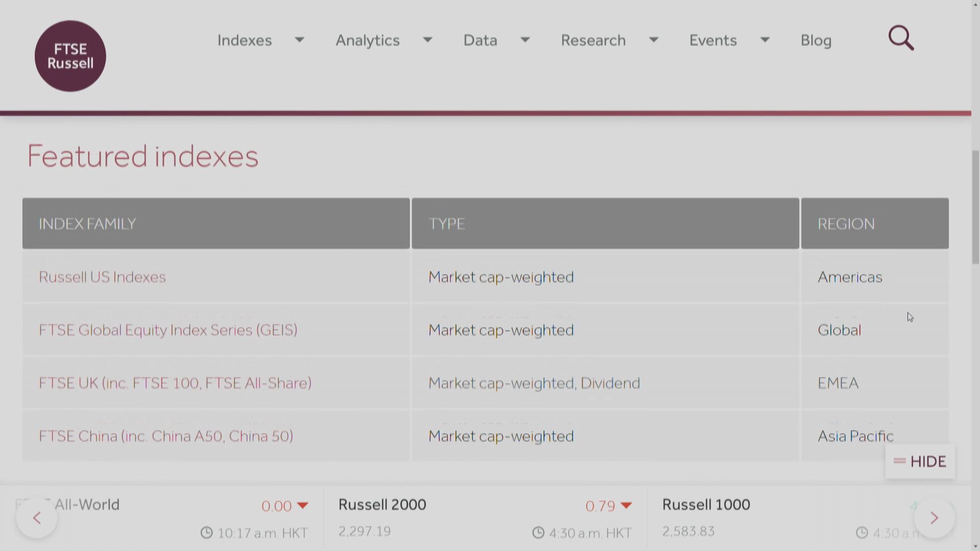This screenshot has width=980, height=551.
Task: Click the FTSE All-World red down arrow
Action: pyautogui.click(x=303, y=506)
